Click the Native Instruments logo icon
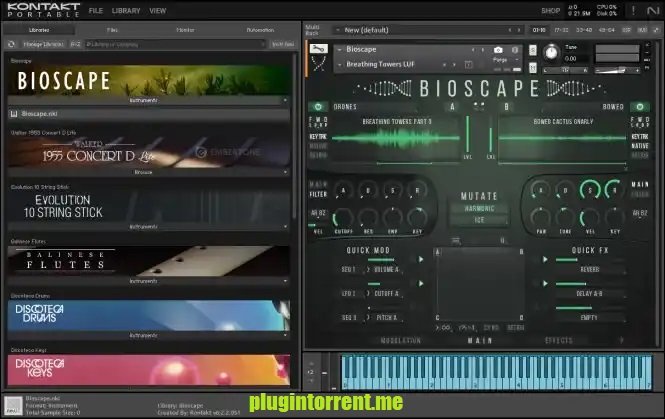Viewport: 665px width, 419px height. pos(653,11)
